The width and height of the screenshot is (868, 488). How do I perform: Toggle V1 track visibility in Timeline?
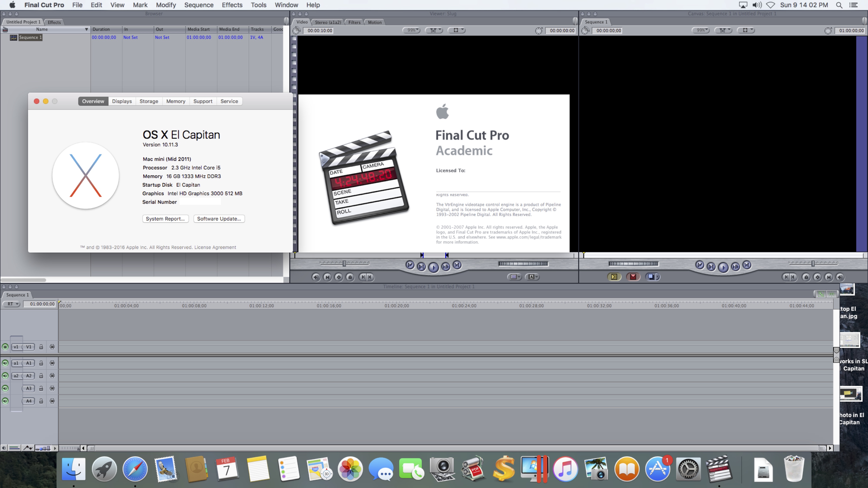pos(5,347)
